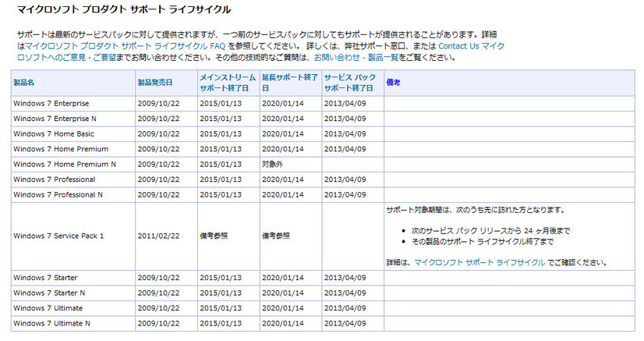Sort by 製品発売日 column header

click(155, 83)
